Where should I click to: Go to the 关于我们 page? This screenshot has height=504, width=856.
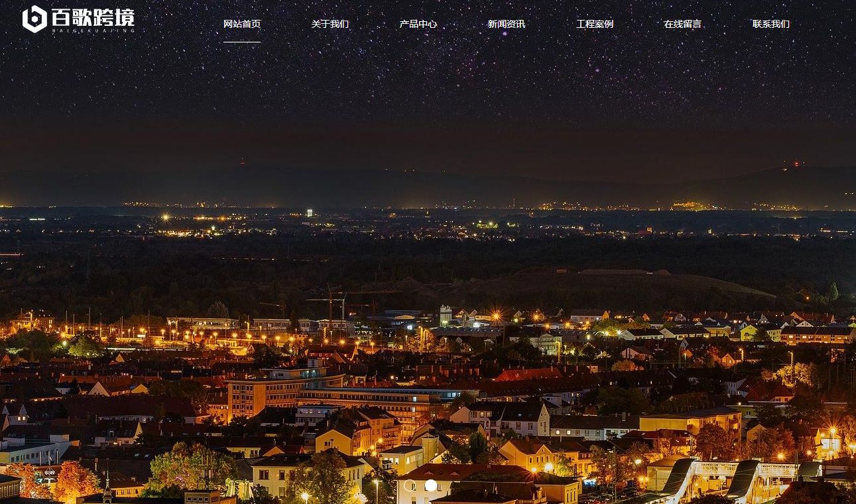pyautogui.click(x=330, y=24)
